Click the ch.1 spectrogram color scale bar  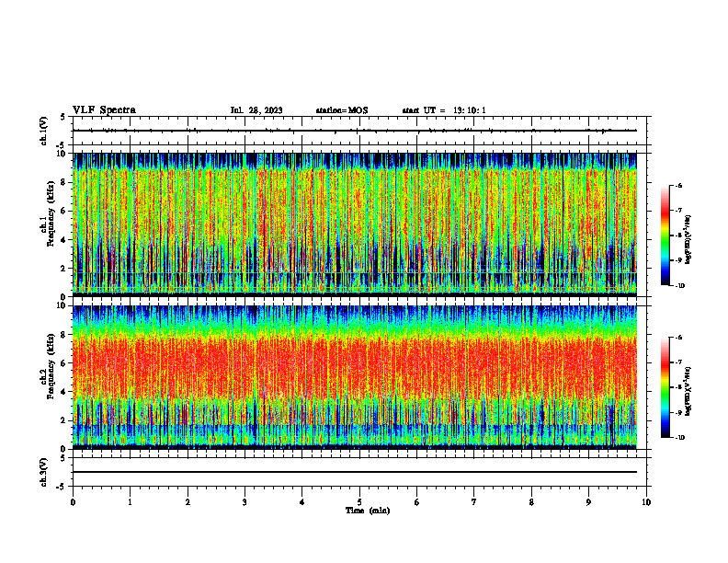[665, 236]
